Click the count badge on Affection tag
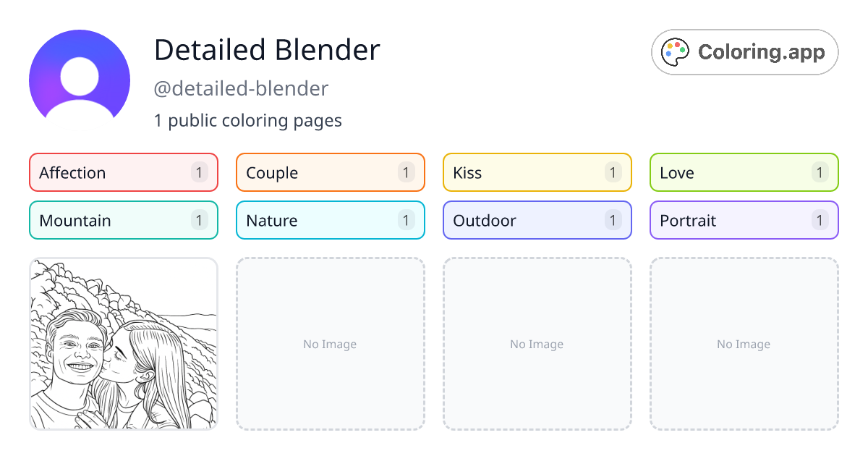 point(199,172)
